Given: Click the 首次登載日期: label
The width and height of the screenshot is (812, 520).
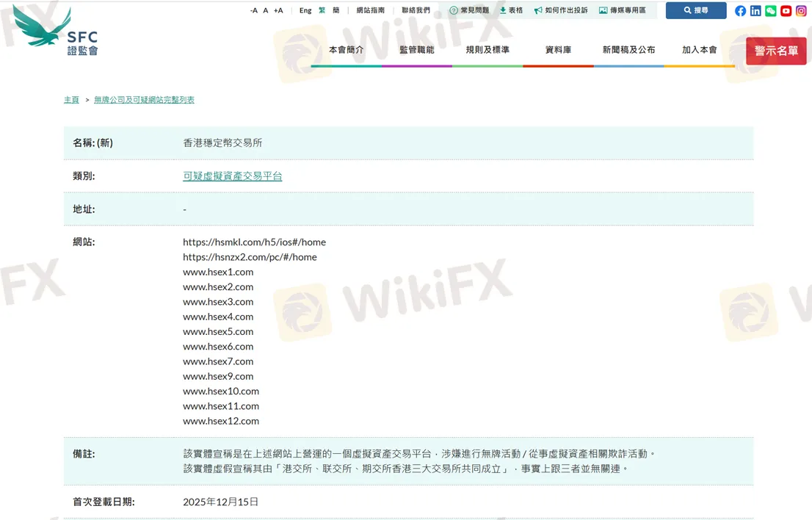Looking at the screenshot, I should [x=104, y=502].
